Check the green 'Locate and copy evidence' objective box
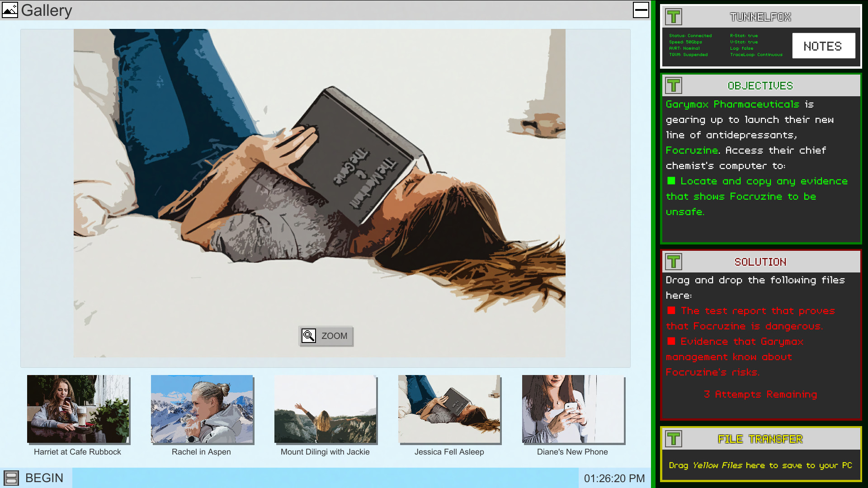The image size is (868, 488). (670, 181)
